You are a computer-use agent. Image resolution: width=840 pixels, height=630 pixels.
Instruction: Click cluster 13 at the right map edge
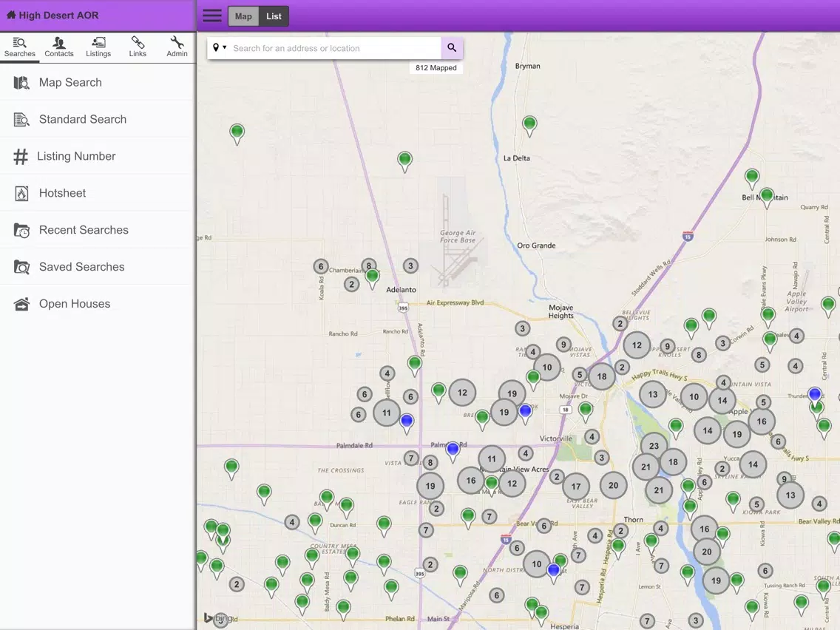[x=790, y=495]
